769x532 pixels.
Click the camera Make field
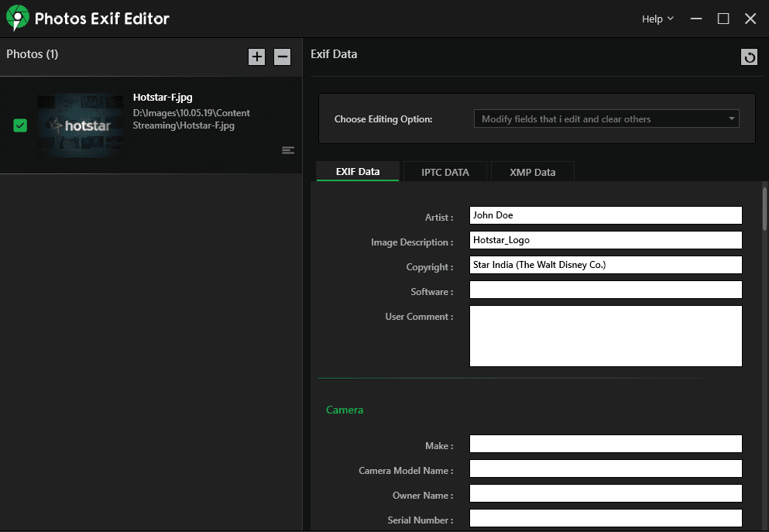606,444
